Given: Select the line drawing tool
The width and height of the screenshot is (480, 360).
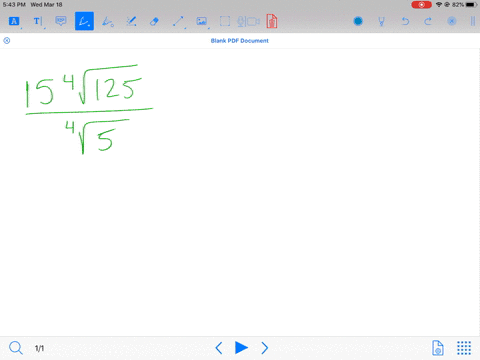Looking at the screenshot, I should 178,21.
